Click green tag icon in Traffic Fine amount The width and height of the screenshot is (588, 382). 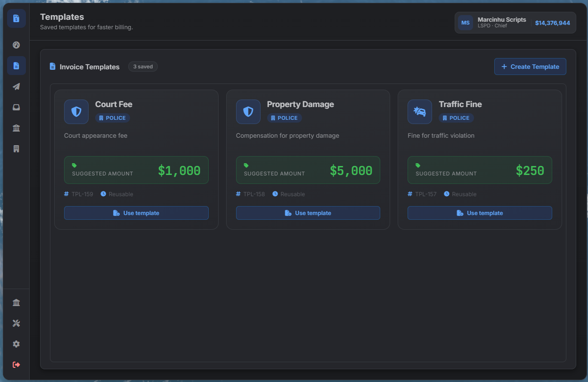tap(418, 166)
